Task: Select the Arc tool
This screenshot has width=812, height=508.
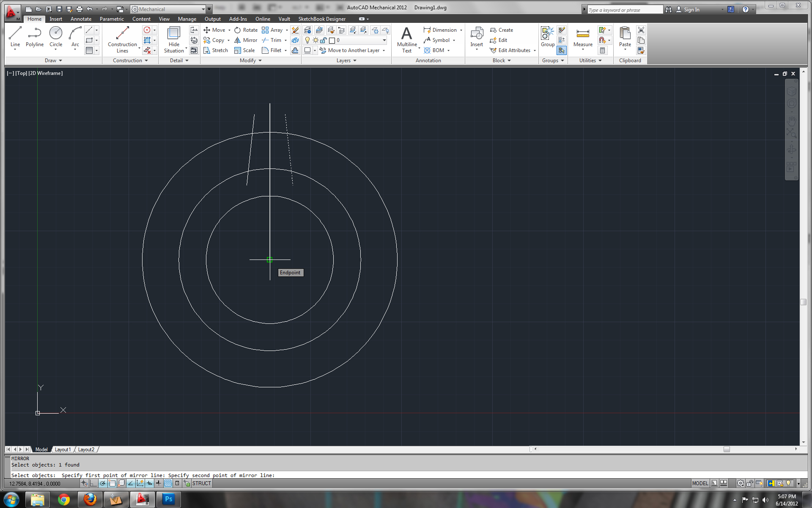Action: [x=75, y=37]
